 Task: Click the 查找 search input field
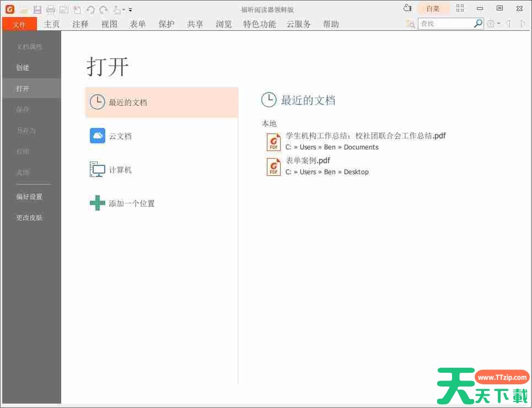[445, 24]
